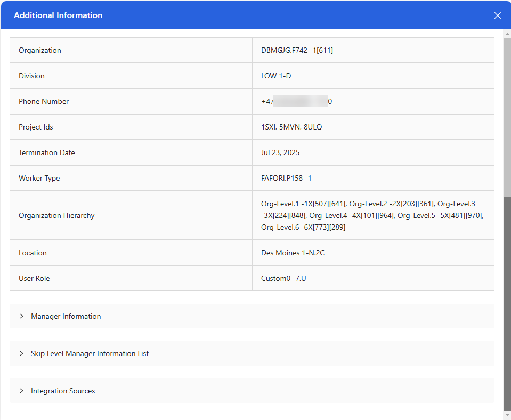The image size is (511, 420).
Task: Click the scrollbar up arrow
Action: 507,33
